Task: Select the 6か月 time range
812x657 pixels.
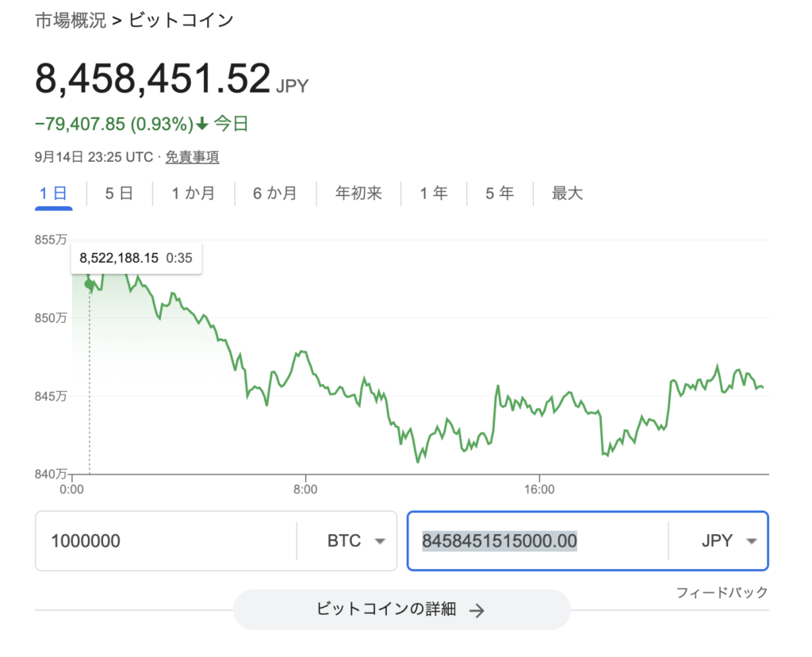Action: click(x=274, y=194)
